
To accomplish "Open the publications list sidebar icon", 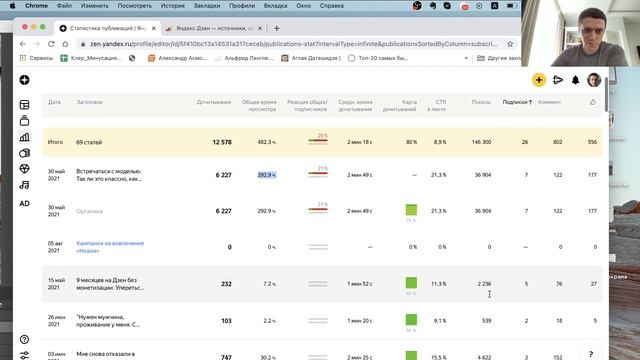I will [24, 105].
